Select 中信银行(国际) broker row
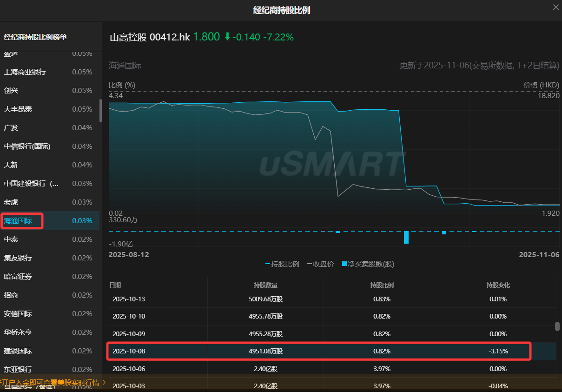The height and width of the screenshot is (392, 562). point(50,146)
